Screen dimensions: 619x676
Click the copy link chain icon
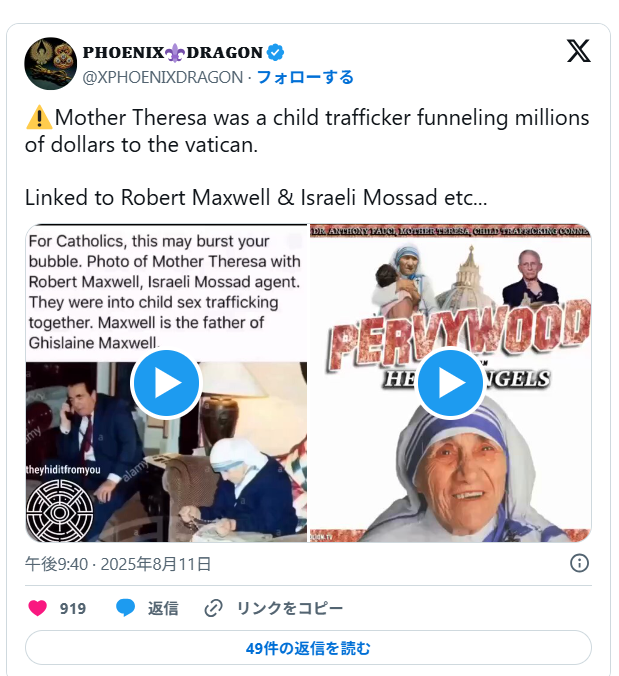213,608
